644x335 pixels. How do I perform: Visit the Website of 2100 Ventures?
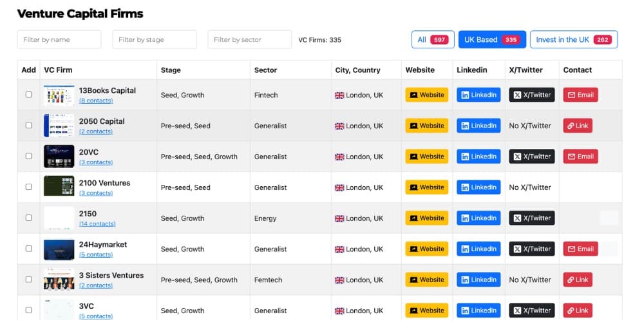426,187
